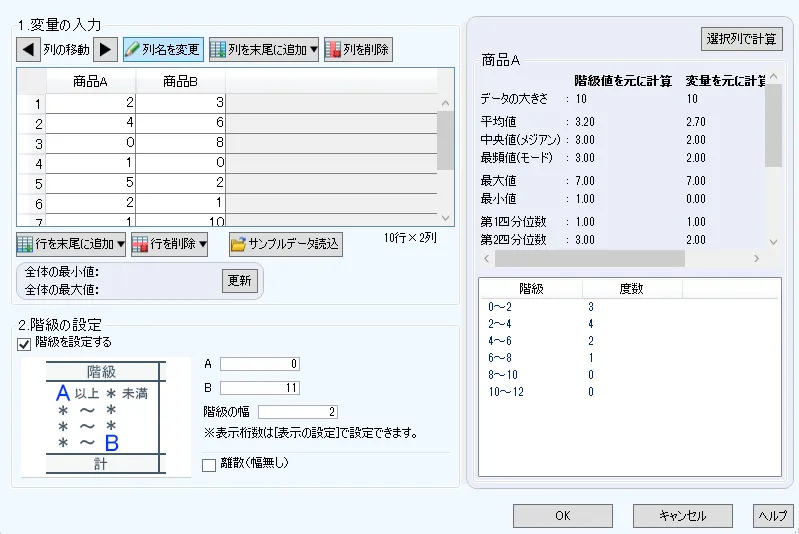The height and width of the screenshot is (534, 799).
Task: Click statistics panel horizontal scroll right arrow
Action: 756,258
